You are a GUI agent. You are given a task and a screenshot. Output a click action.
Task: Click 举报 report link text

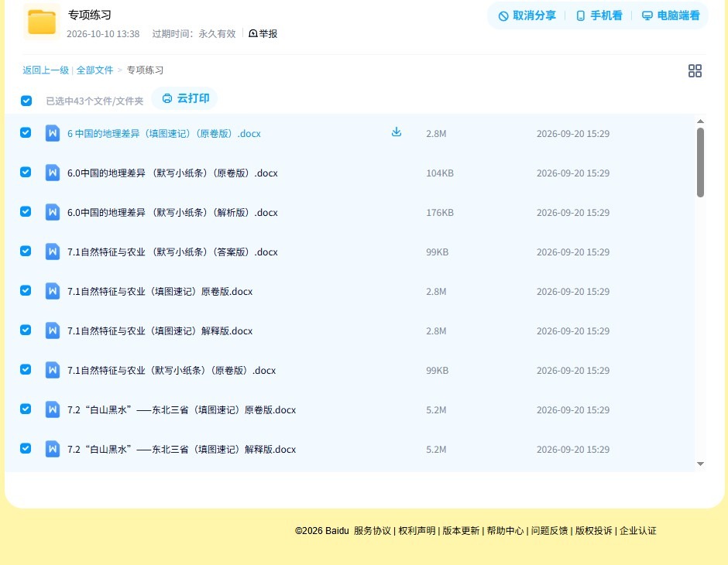tap(268, 33)
